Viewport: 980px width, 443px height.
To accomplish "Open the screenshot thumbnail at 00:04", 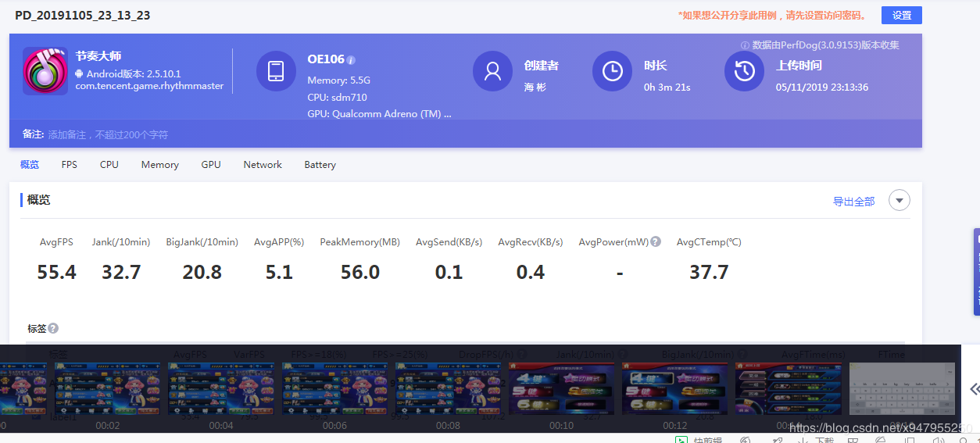I will [221, 388].
